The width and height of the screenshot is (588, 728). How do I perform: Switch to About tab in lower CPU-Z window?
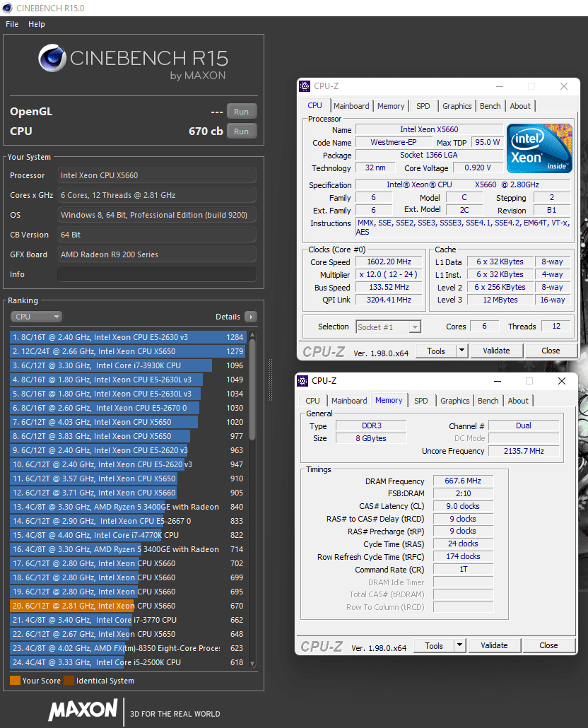[518, 401]
